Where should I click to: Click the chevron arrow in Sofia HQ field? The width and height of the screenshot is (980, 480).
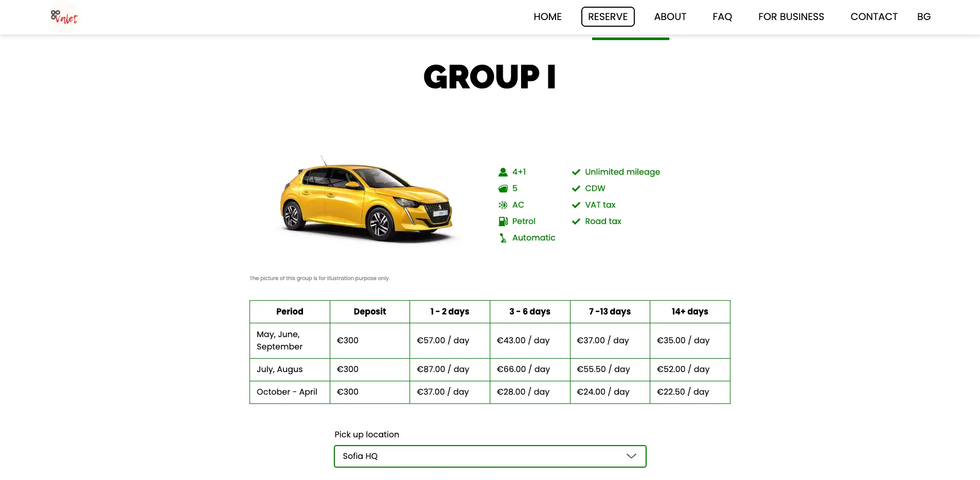pos(631,456)
